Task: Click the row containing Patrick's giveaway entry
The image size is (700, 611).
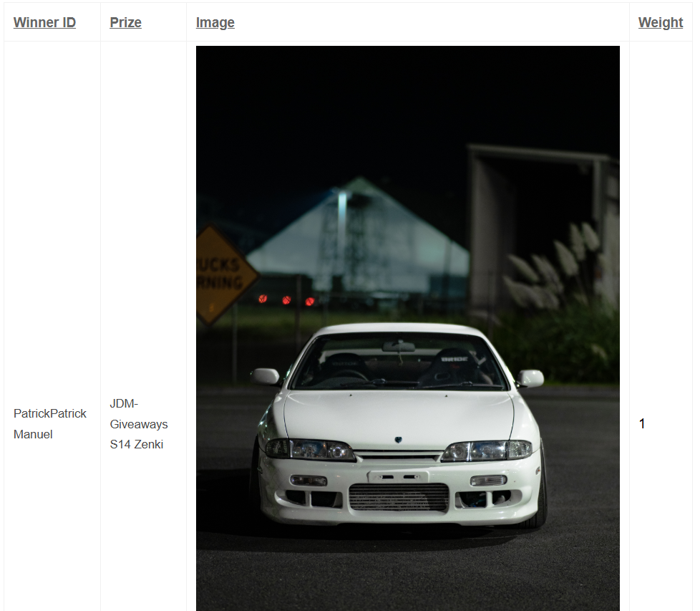Action: pos(49,423)
